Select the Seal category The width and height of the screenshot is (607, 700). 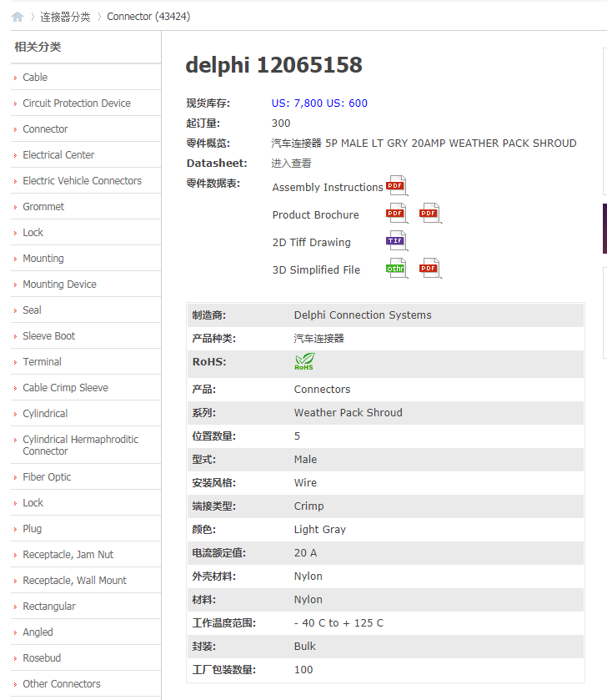(x=33, y=310)
